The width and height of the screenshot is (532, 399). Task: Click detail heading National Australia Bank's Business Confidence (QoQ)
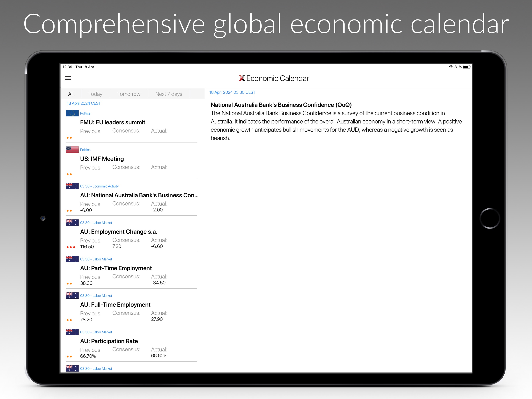[x=281, y=105]
